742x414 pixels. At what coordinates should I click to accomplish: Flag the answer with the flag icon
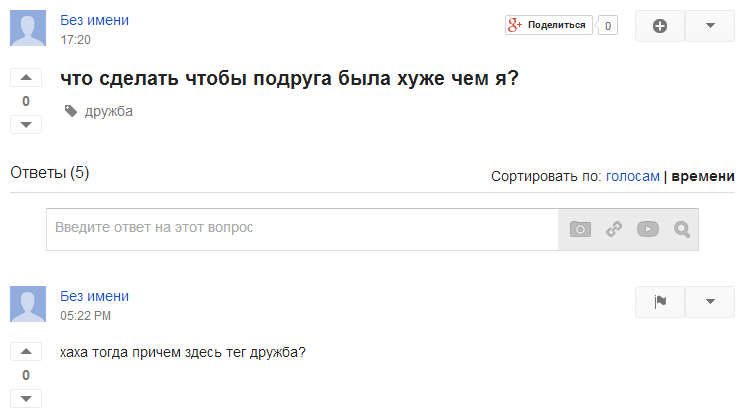pyautogui.click(x=660, y=301)
